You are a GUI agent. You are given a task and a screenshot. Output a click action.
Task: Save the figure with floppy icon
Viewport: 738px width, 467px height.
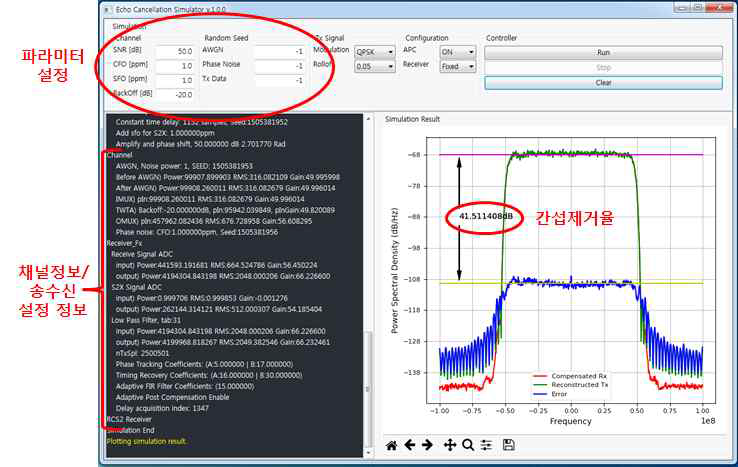(509, 445)
